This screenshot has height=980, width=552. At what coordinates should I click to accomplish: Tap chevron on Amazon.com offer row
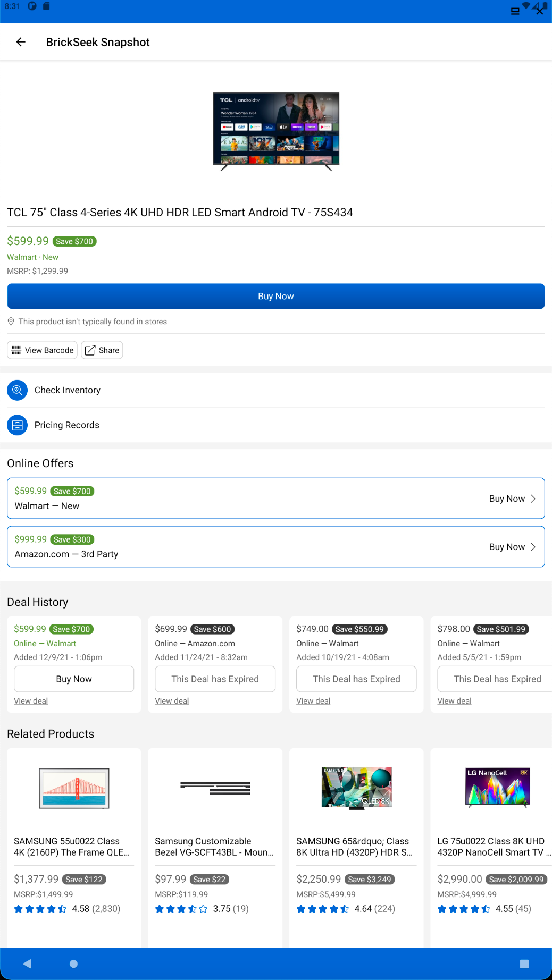(533, 547)
